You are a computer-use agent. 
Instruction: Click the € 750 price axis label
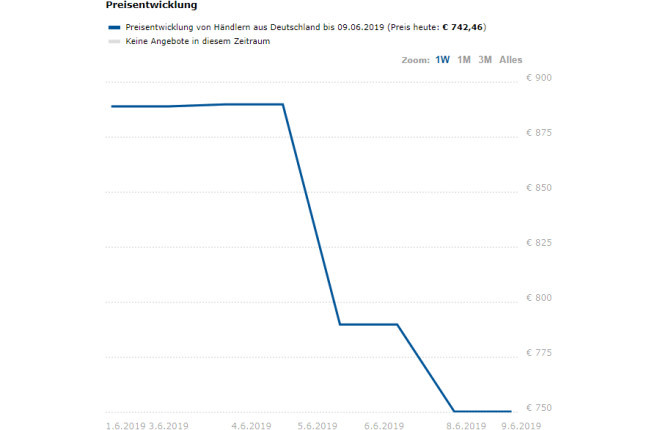coord(539,408)
